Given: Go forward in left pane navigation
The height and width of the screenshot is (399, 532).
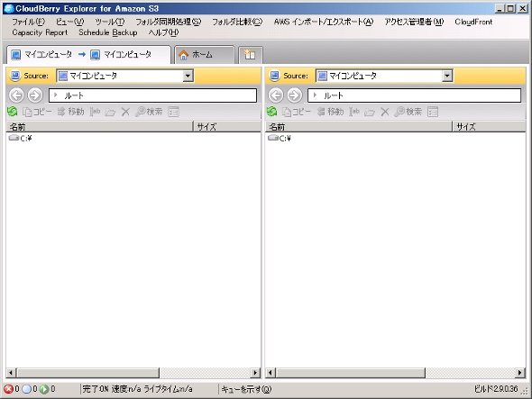Looking at the screenshot, I should click(35, 95).
